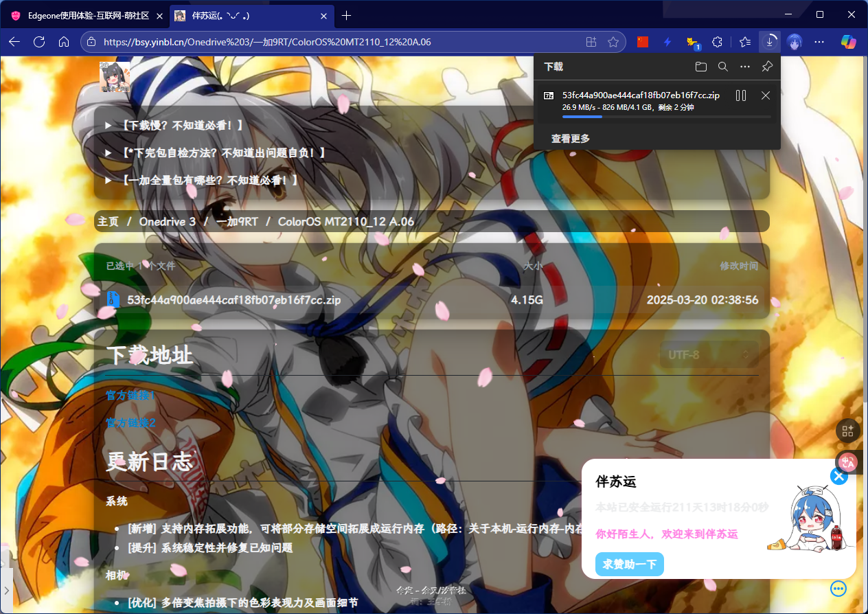868x614 pixels.
Task: Click the browser refresh button
Action: 39,42
